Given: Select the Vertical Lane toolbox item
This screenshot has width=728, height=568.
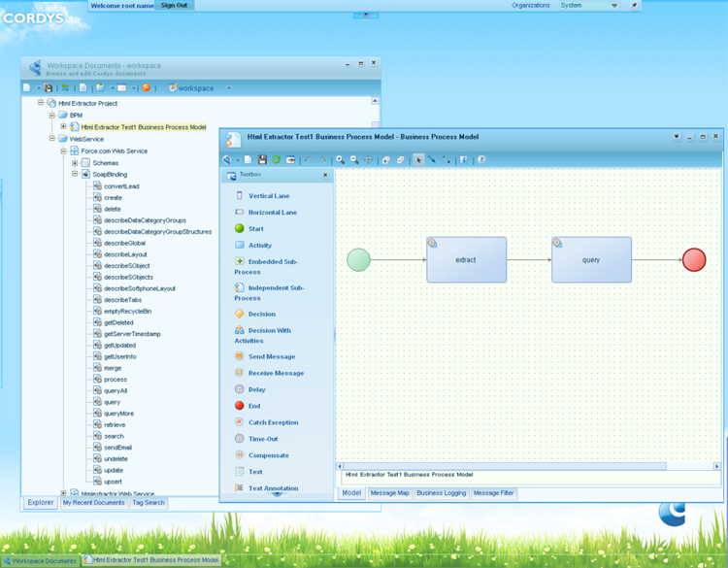Looking at the screenshot, I should (x=268, y=195).
